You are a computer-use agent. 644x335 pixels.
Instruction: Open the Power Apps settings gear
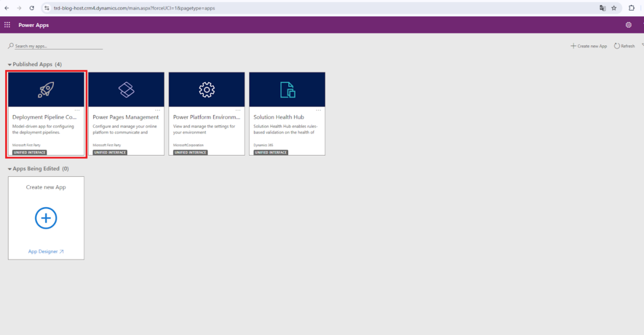[x=628, y=25]
